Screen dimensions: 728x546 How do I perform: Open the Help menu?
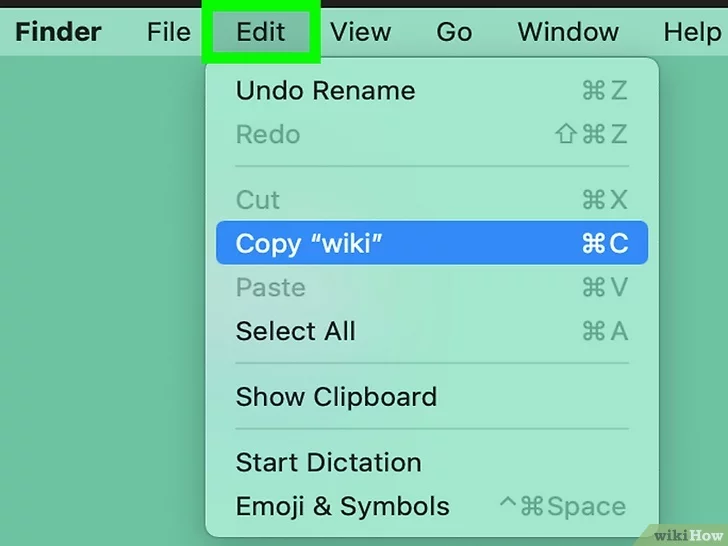pos(692,32)
